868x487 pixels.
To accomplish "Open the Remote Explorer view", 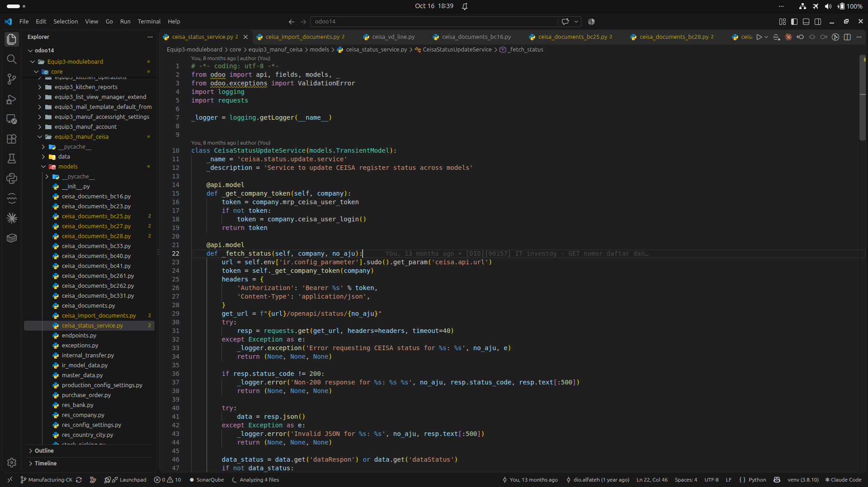I will coord(12,119).
